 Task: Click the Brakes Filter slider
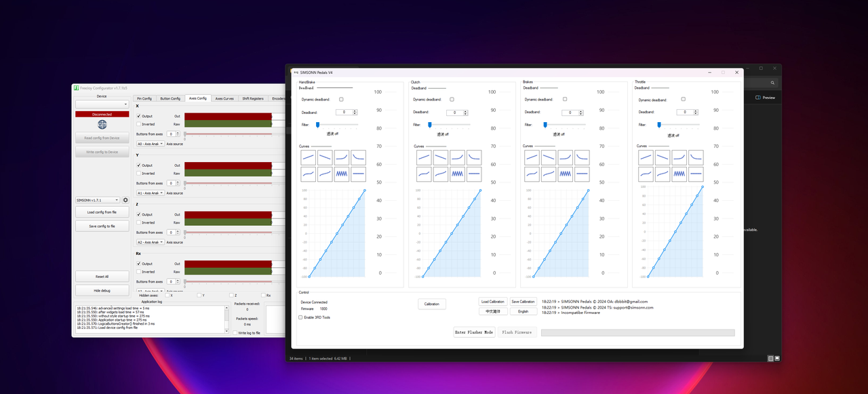tap(566, 125)
